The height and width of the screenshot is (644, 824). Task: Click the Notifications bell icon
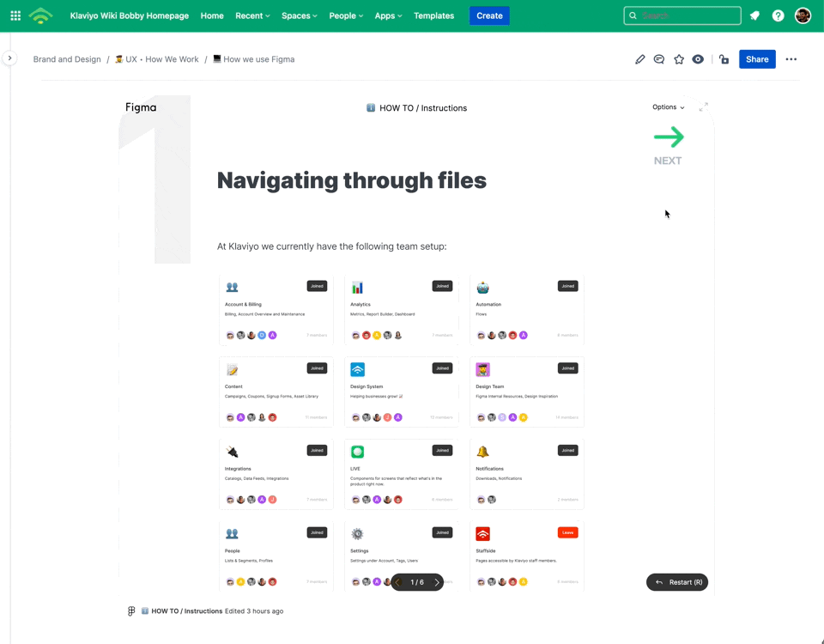[482, 452]
